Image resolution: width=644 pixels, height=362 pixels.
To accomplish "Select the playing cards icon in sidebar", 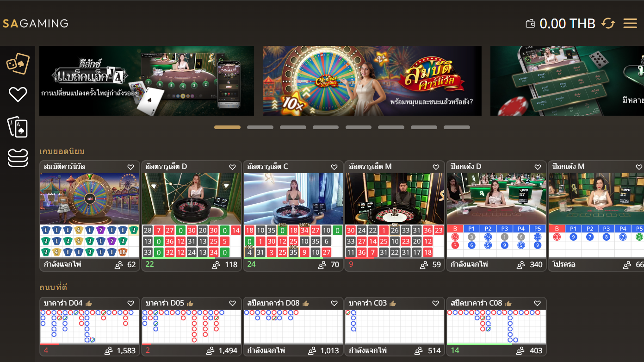I will 18,127.
